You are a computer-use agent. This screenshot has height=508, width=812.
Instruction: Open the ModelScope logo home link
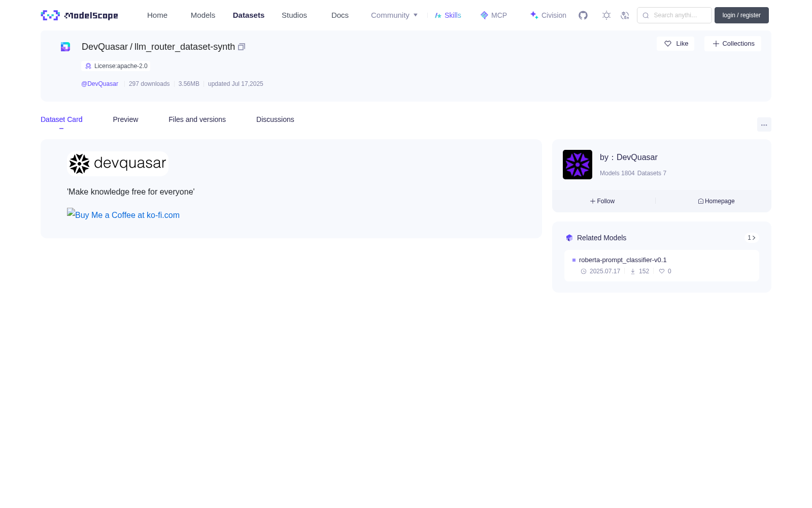coord(80,15)
